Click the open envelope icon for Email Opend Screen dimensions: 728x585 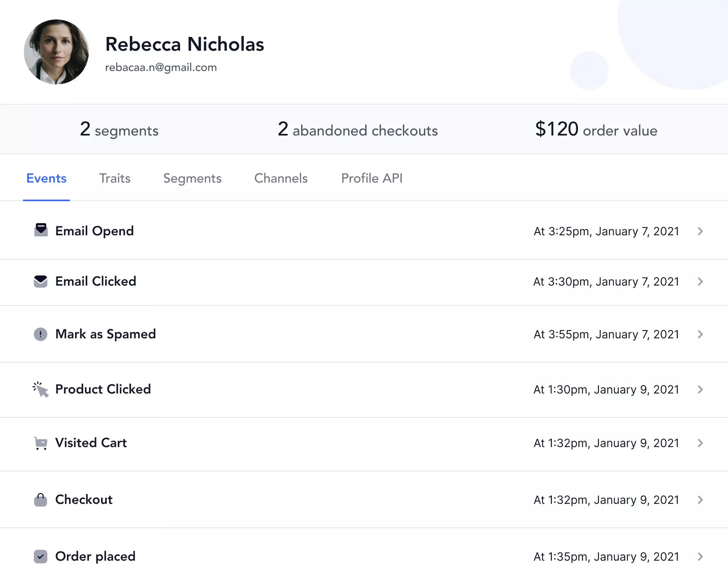pyautogui.click(x=41, y=230)
